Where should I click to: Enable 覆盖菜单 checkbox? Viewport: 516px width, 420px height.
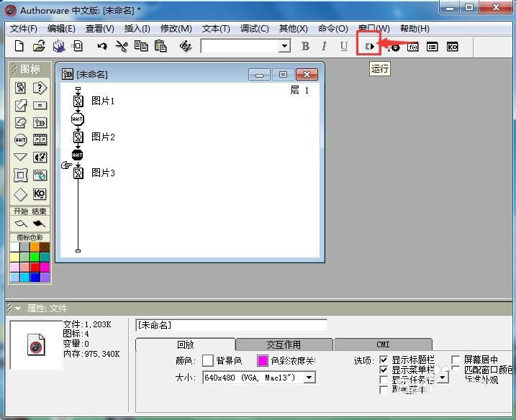point(384,390)
